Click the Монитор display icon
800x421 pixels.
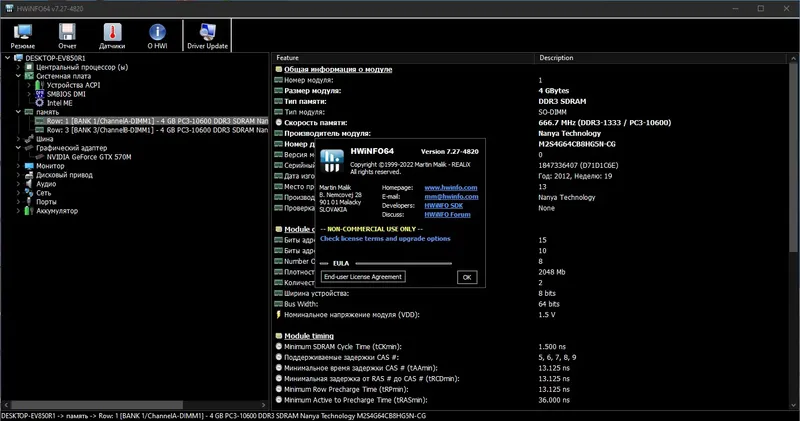[x=29, y=166]
